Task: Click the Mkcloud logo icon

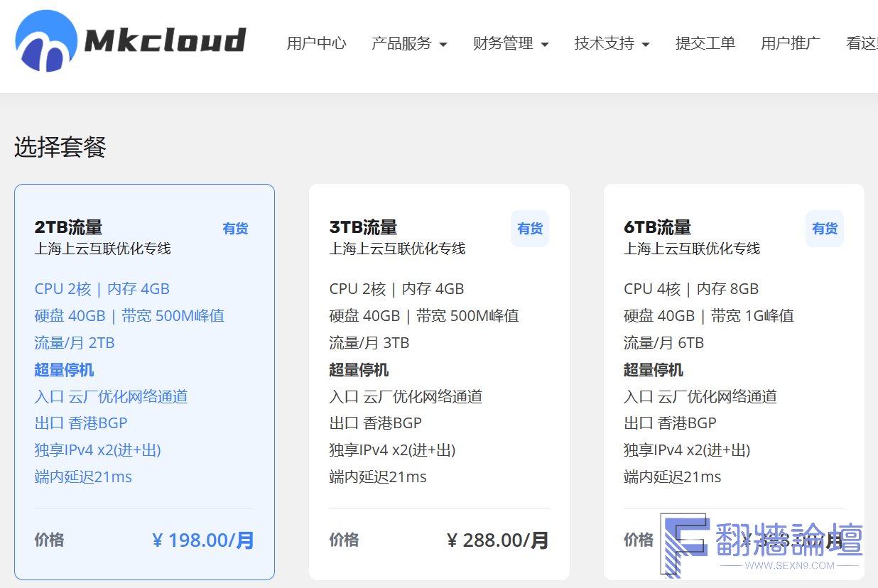Action: point(45,41)
